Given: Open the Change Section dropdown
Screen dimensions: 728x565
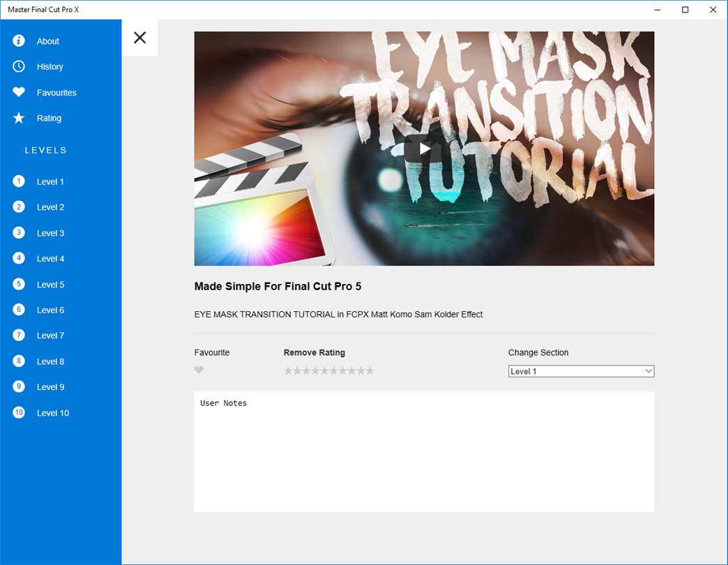Looking at the screenshot, I should click(x=582, y=371).
